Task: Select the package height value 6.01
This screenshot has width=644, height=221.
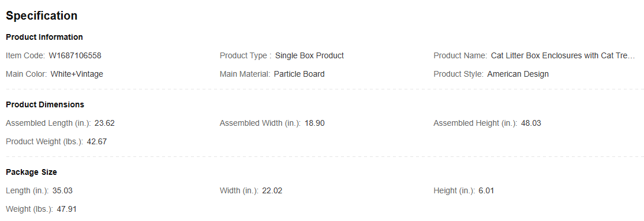Action: click(x=486, y=190)
